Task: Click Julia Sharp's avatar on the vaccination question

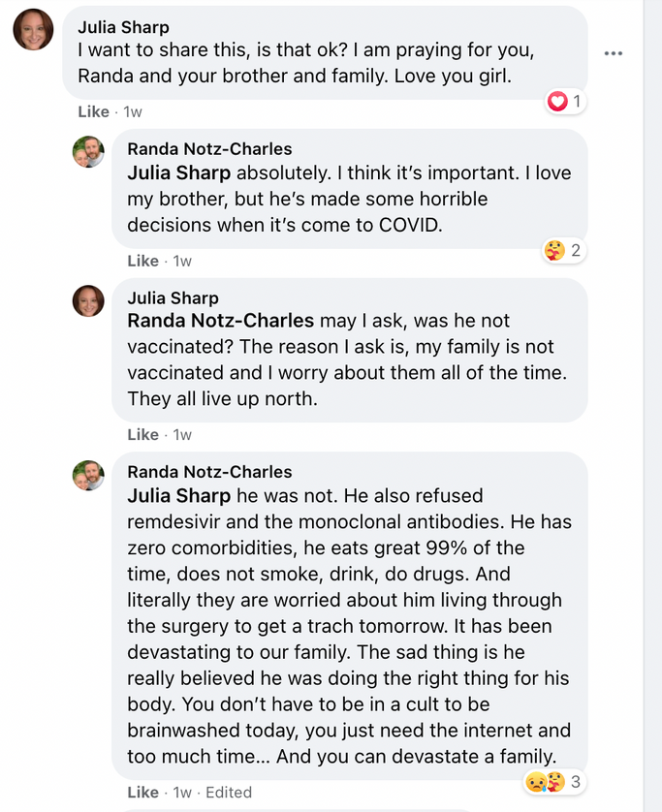Action: coord(88,300)
